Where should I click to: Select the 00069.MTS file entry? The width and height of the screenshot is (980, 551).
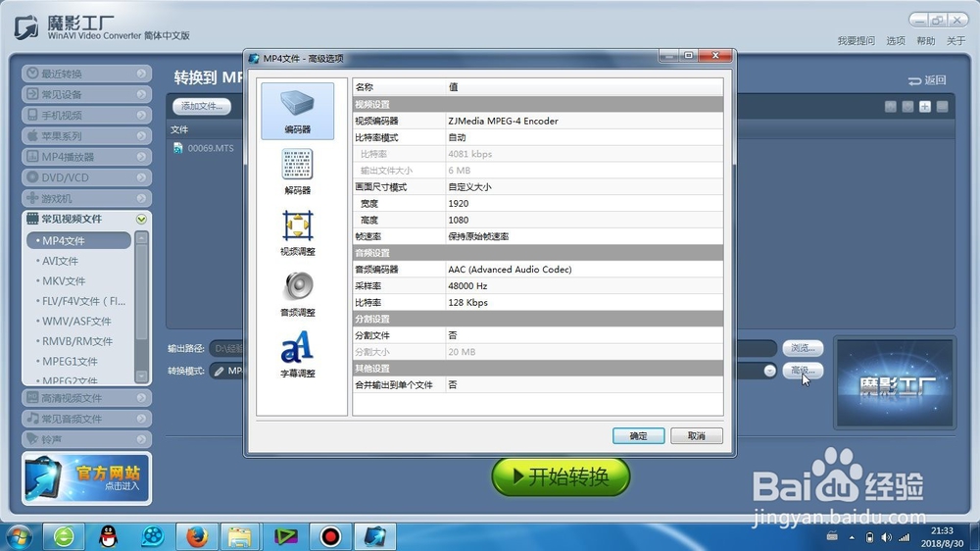[204, 148]
